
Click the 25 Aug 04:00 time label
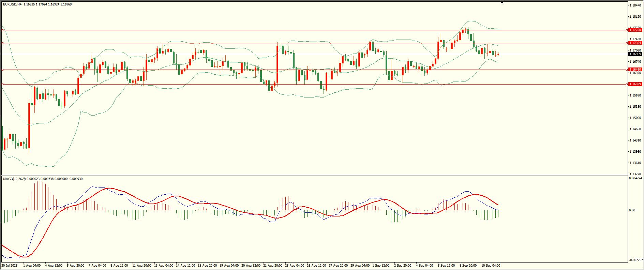[x=295, y=266]
